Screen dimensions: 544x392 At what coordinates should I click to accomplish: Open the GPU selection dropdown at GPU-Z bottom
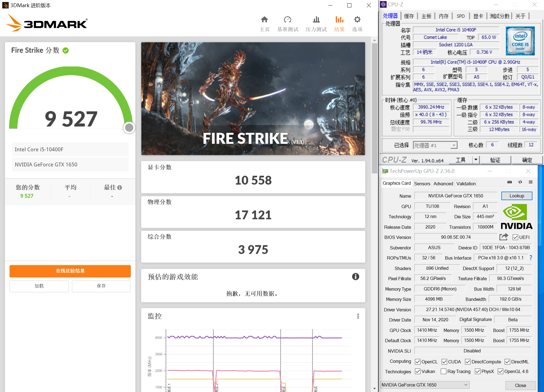(x=425, y=385)
